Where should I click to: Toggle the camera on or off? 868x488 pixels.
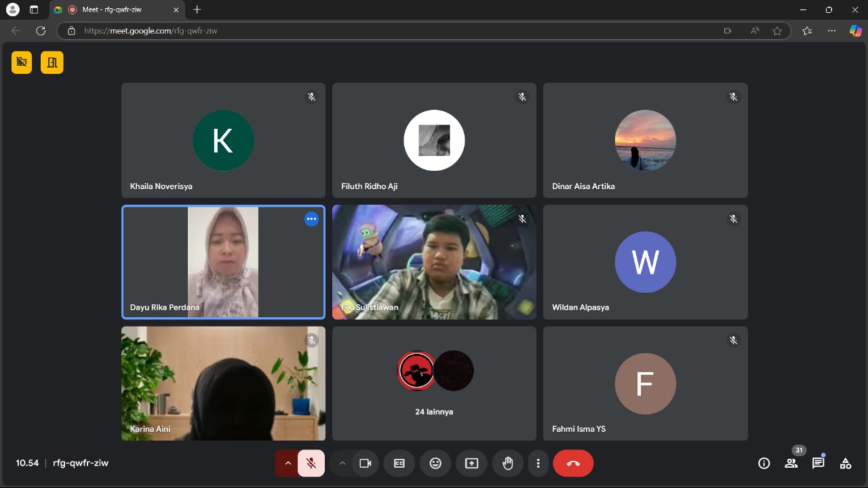coord(366,464)
